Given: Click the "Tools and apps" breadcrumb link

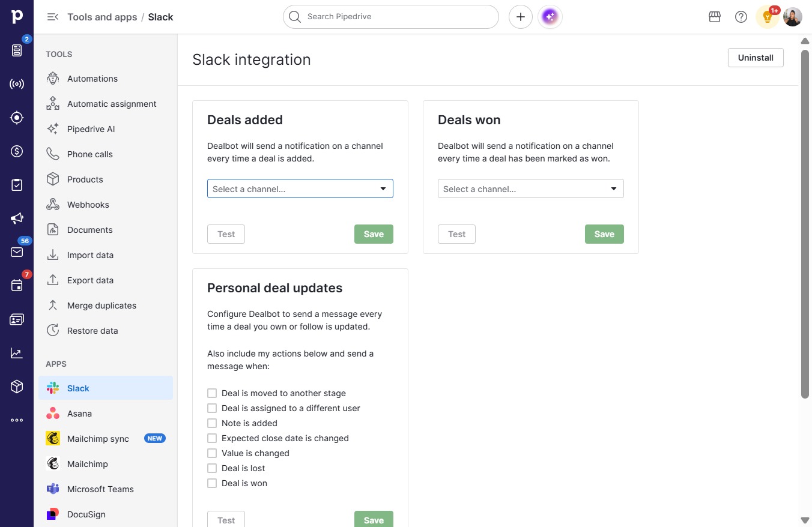Looking at the screenshot, I should 102,17.
